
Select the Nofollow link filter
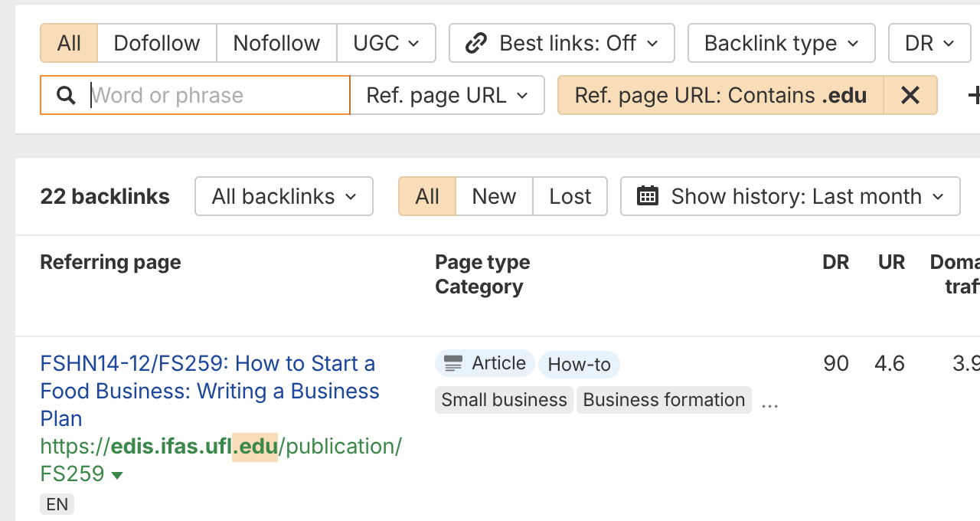coord(276,43)
